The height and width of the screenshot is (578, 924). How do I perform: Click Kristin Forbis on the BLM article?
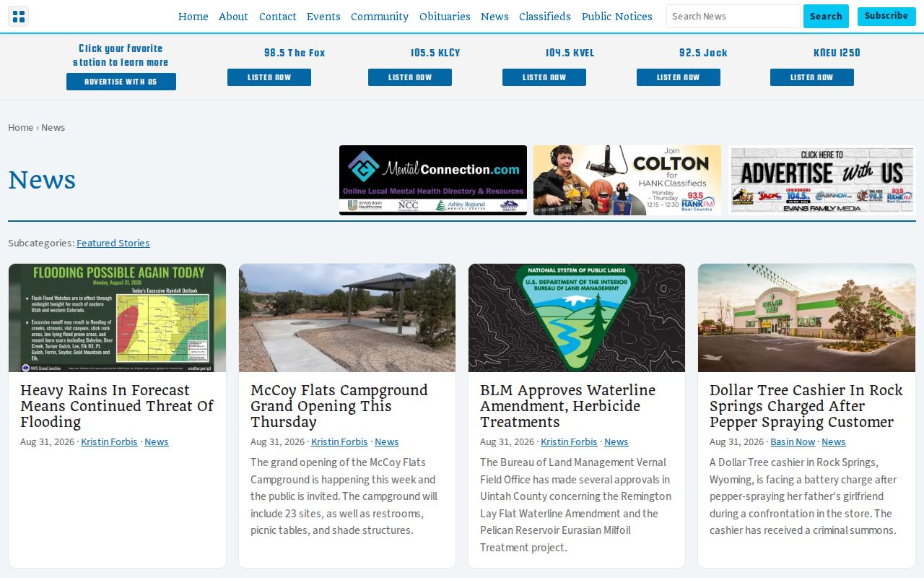[569, 441]
